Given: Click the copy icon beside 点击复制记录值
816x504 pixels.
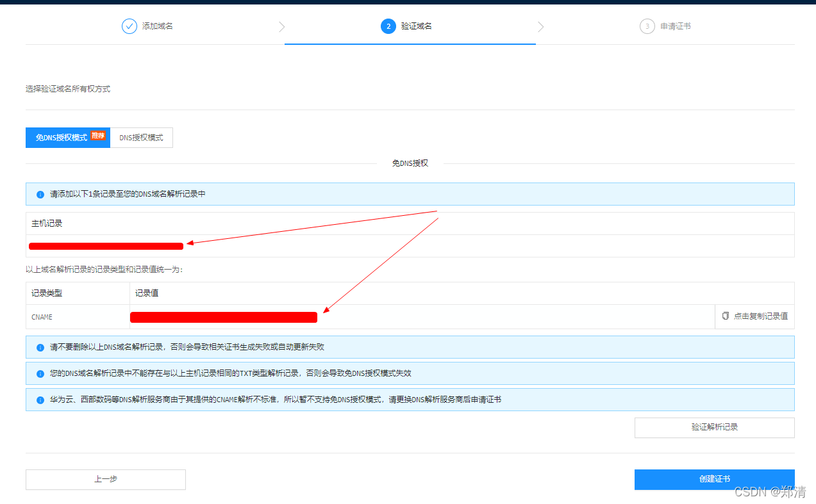Looking at the screenshot, I should tap(726, 316).
